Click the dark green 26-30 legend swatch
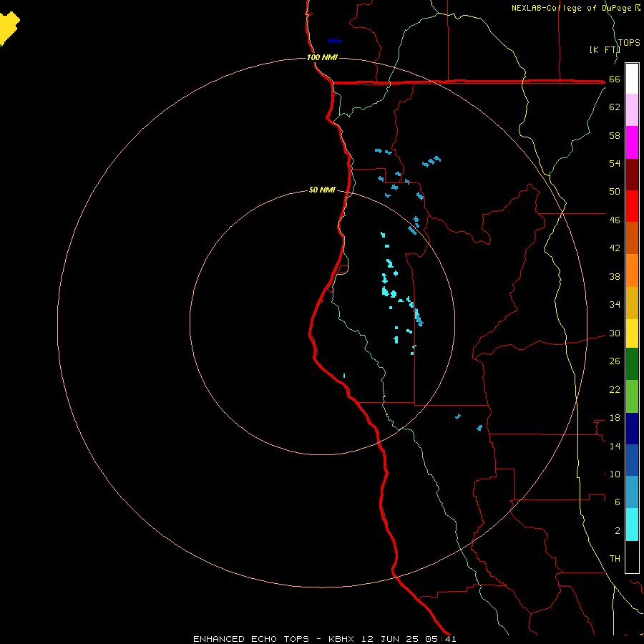The width and height of the screenshot is (644, 644). coord(632,364)
